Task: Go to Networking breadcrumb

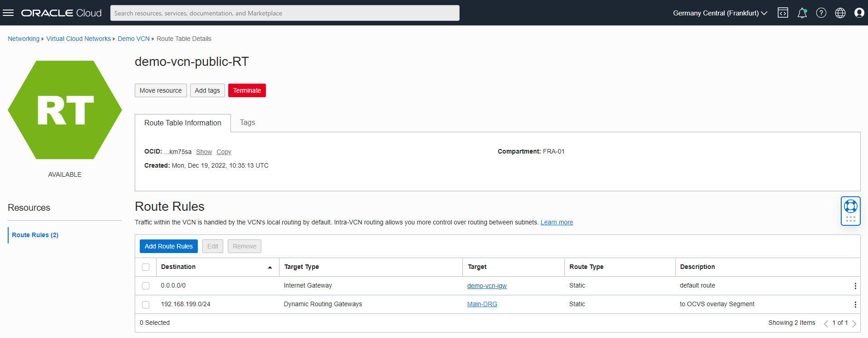Action: 24,39
